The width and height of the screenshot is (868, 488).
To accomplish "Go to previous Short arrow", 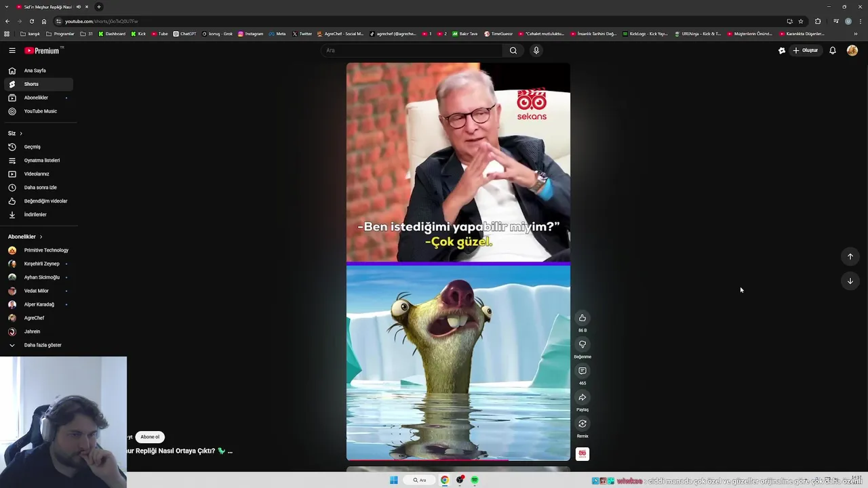I will 850,256.
